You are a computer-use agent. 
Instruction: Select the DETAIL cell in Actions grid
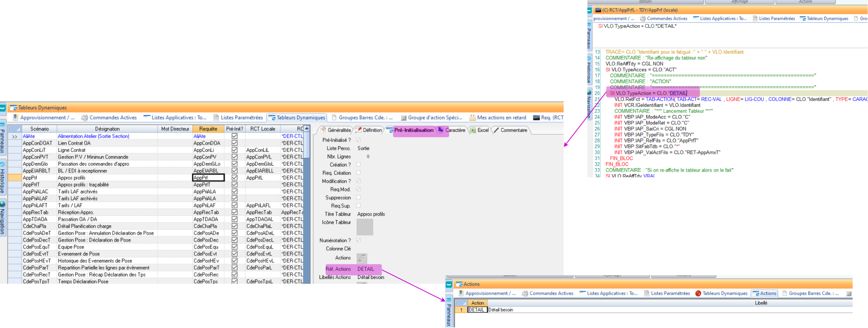pyautogui.click(x=477, y=310)
